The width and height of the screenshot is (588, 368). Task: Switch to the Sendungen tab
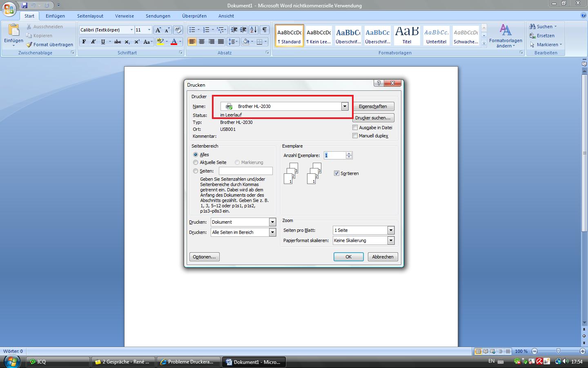(158, 16)
